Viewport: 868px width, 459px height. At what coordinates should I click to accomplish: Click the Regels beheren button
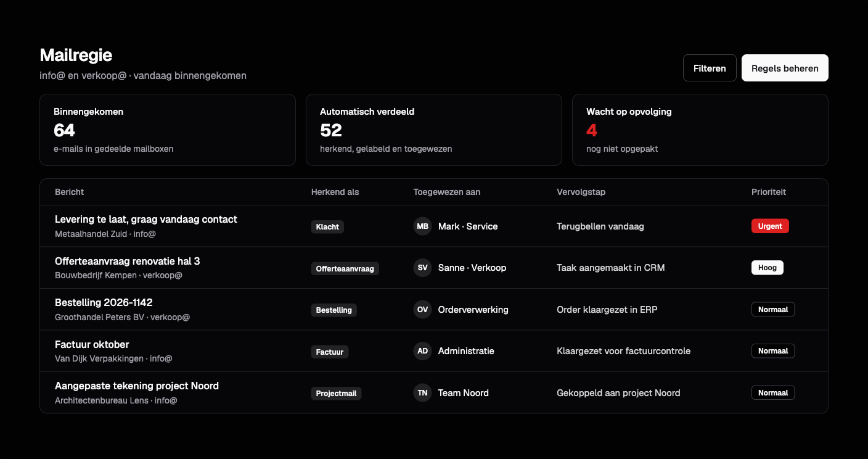click(785, 68)
